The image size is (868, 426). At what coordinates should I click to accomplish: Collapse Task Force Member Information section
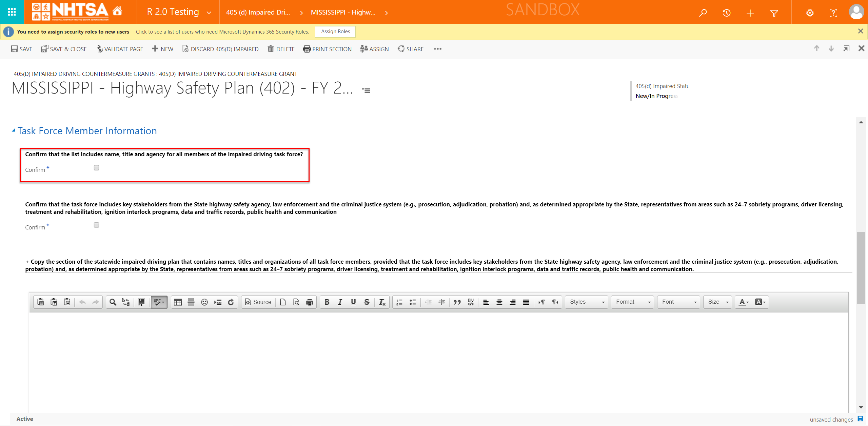[x=14, y=130]
